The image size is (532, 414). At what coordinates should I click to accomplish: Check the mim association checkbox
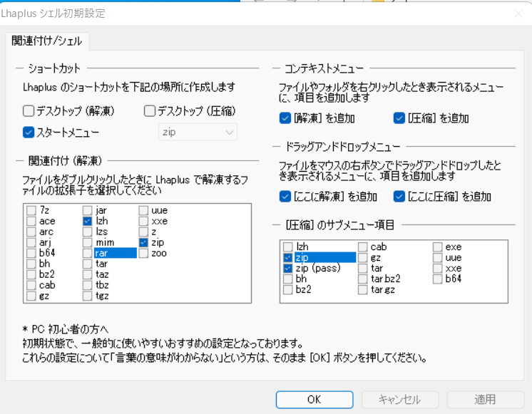[87, 242]
